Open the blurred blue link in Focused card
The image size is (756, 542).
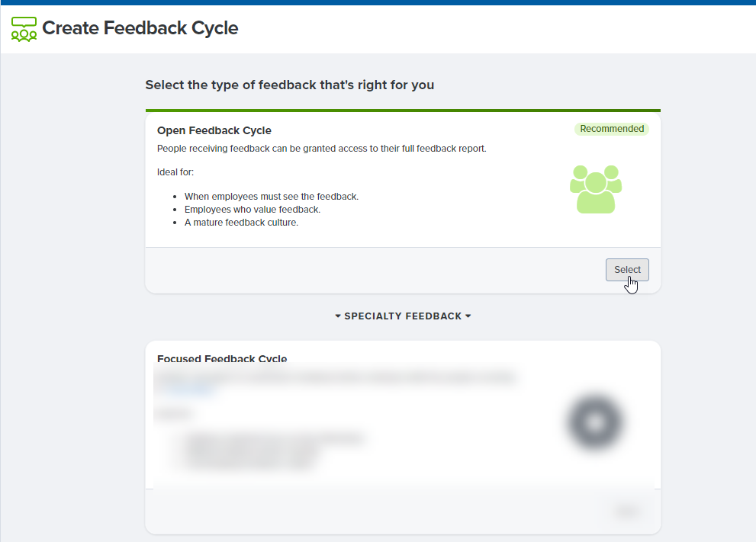click(188, 390)
